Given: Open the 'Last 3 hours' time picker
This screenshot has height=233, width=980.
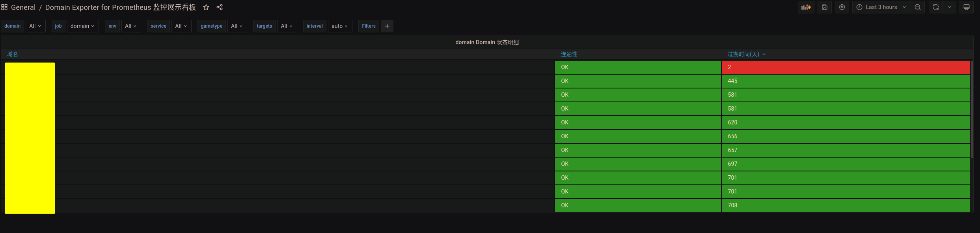Looking at the screenshot, I should (x=881, y=7).
